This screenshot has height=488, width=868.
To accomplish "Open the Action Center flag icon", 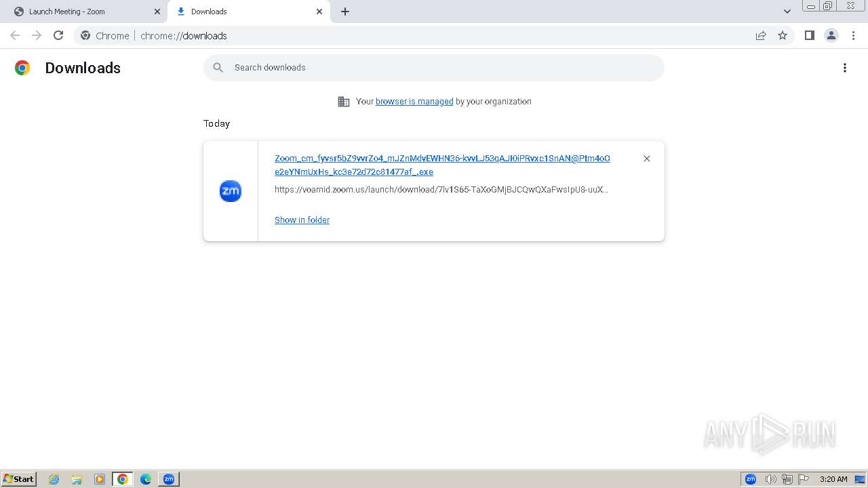I will pos(804,479).
